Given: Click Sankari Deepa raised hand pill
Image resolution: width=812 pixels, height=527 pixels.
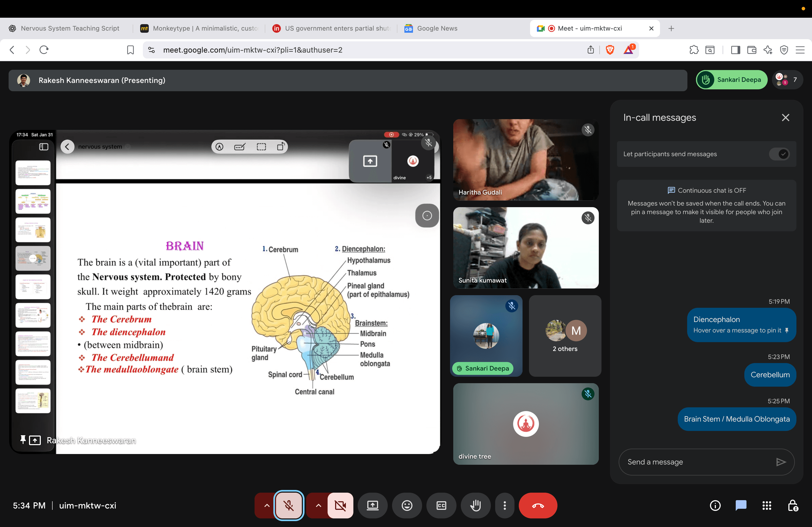Looking at the screenshot, I should tap(731, 80).
